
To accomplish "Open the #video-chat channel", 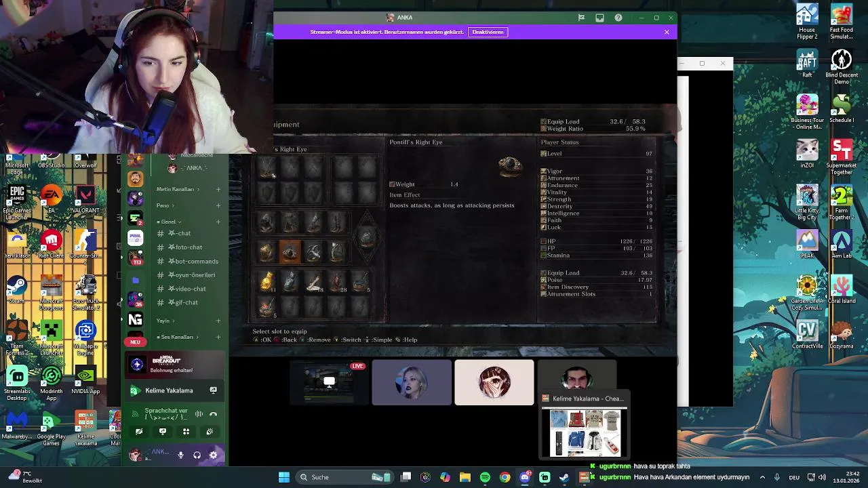I will (x=186, y=289).
